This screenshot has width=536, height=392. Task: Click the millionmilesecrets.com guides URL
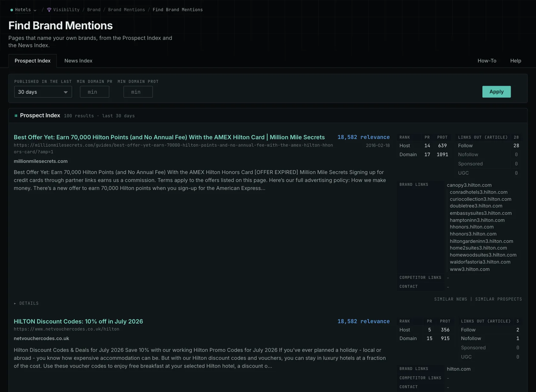(173, 149)
